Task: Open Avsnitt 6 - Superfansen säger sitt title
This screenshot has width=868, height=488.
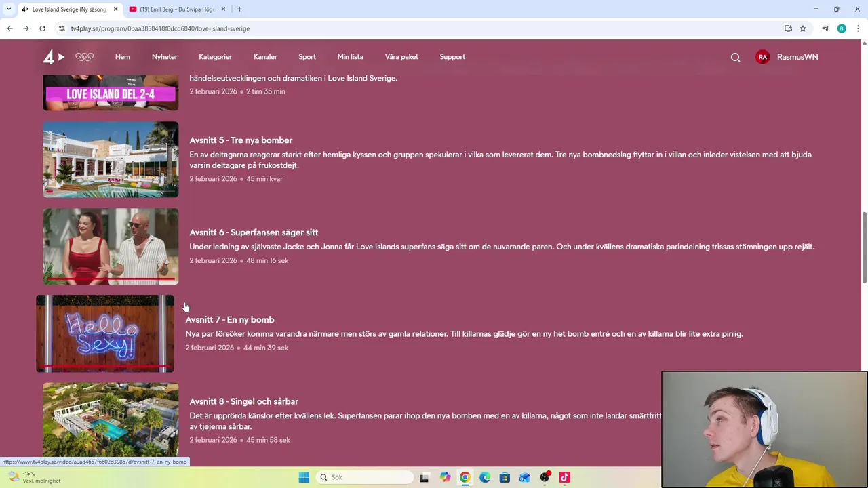Action: [x=254, y=232]
